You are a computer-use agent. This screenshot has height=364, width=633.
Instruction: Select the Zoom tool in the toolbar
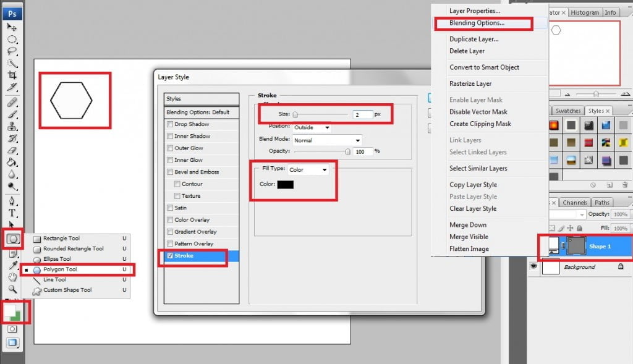12,289
